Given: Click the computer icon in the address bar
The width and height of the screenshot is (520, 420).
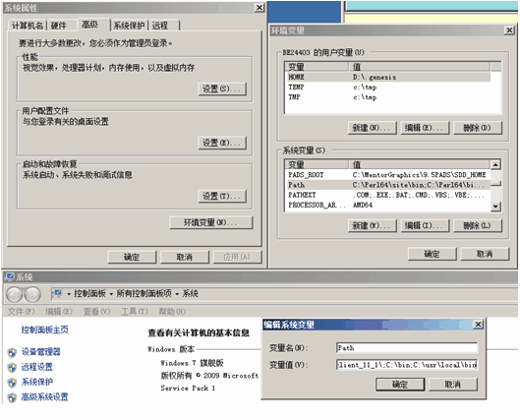Looking at the screenshot, I should point(57,293).
